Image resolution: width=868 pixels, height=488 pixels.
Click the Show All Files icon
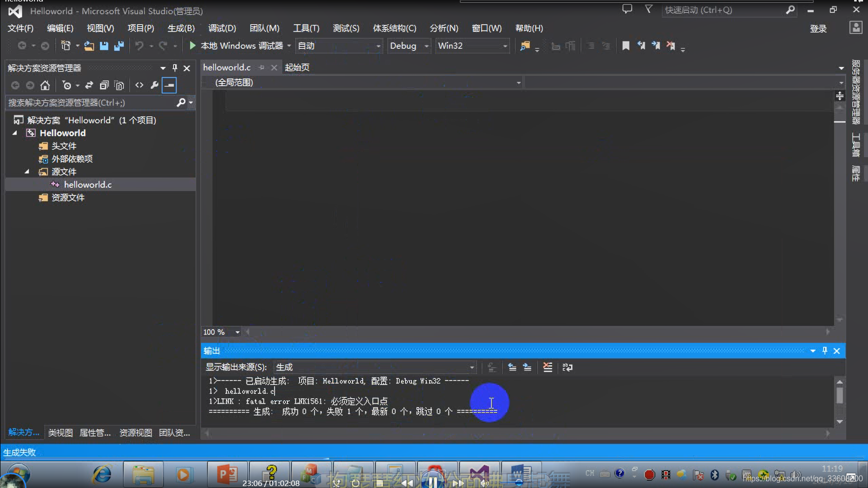pos(119,85)
